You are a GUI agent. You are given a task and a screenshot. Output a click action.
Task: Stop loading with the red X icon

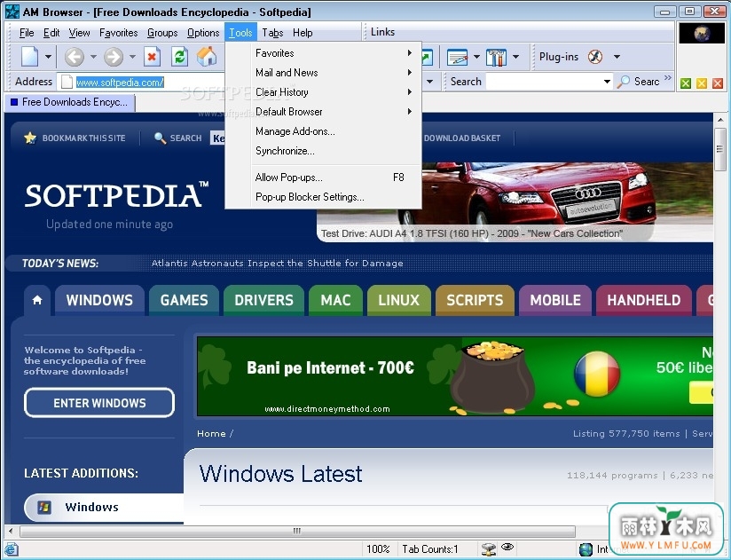[x=152, y=57]
